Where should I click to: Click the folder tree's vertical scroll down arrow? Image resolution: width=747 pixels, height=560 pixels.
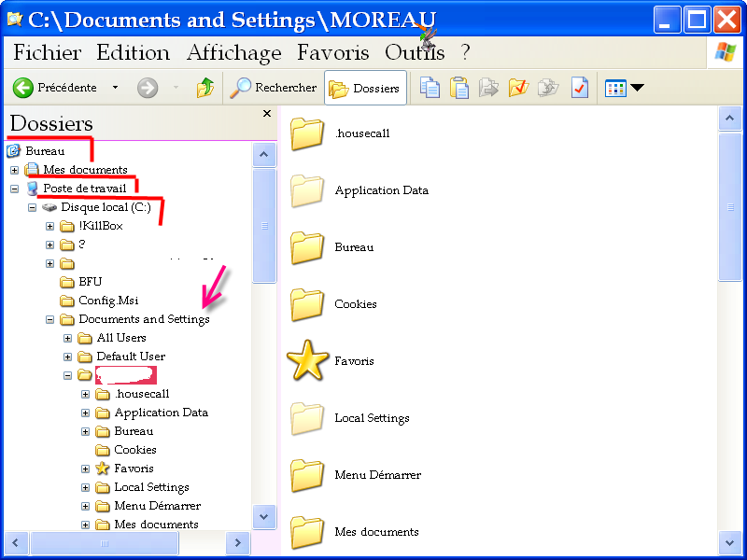[265, 515]
